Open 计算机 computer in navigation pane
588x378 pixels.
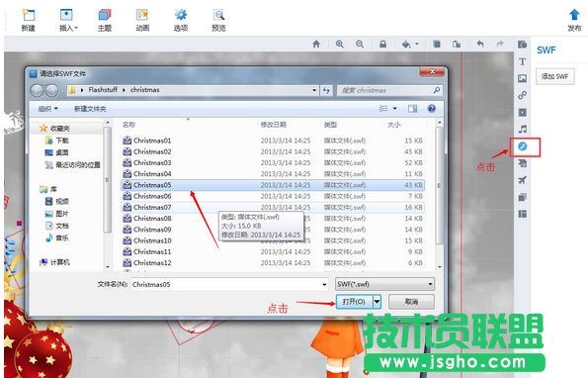pyautogui.click(x=54, y=262)
